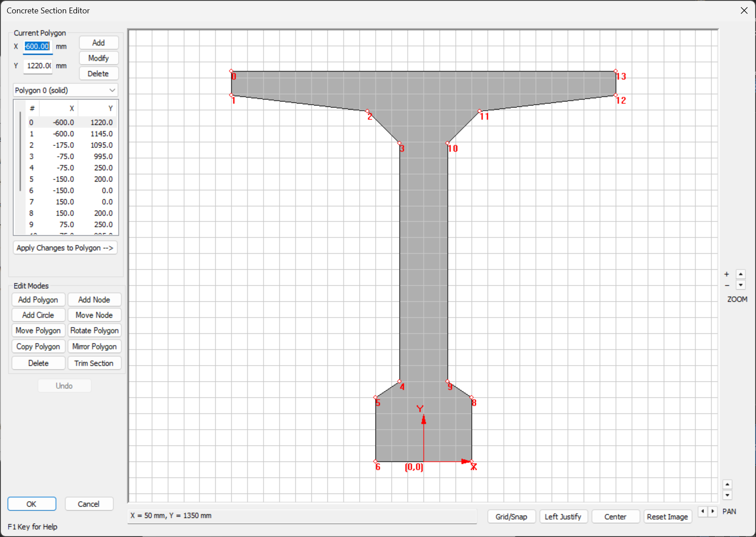Pan the view left with arrow
This screenshot has width=756, height=537.
pyautogui.click(x=703, y=511)
